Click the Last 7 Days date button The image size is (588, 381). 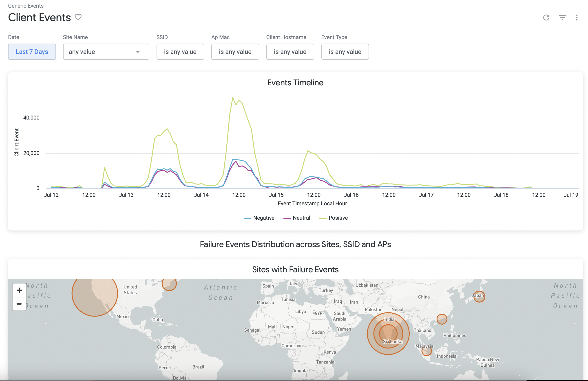pyautogui.click(x=32, y=52)
